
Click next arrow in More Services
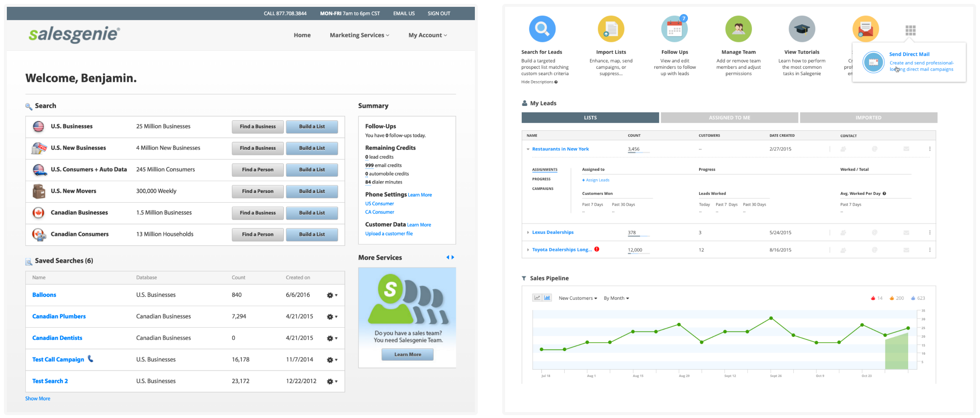(x=453, y=257)
